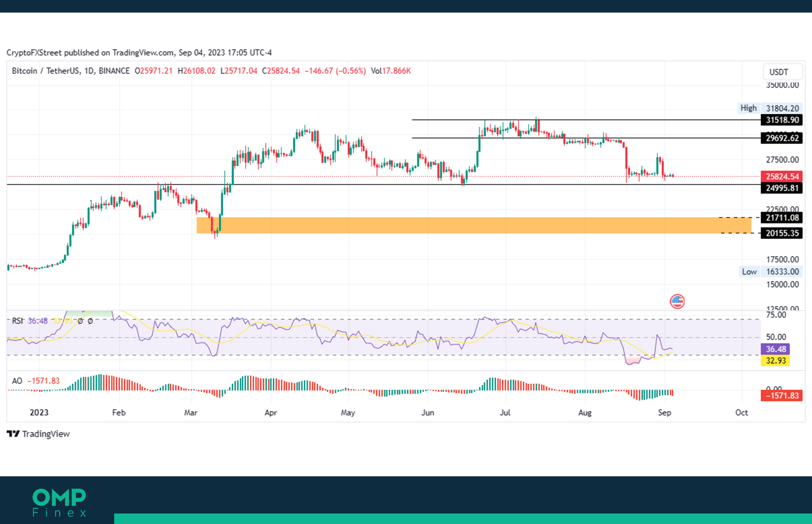Click the Jun label on time axis
812x524 pixels.
point(427,412)
